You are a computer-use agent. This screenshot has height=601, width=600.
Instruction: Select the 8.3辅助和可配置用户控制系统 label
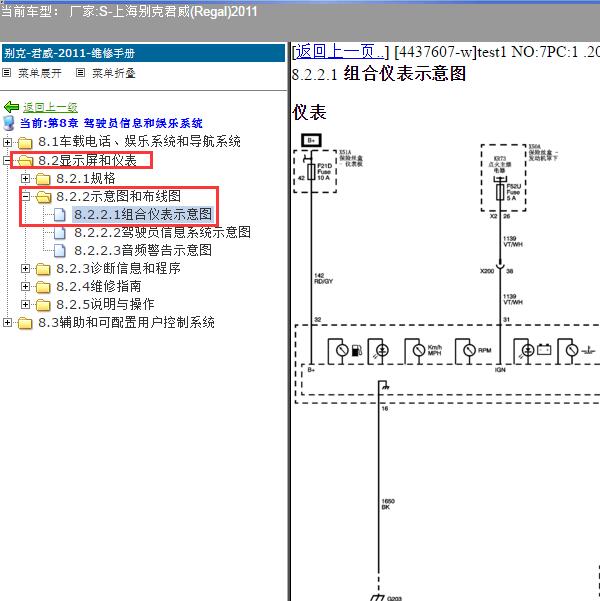126,322
